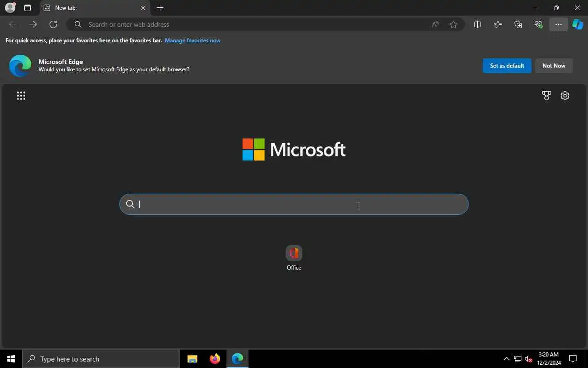588x368 pixels.
Task: Select the New tab tab
Action: click(95, 8)
